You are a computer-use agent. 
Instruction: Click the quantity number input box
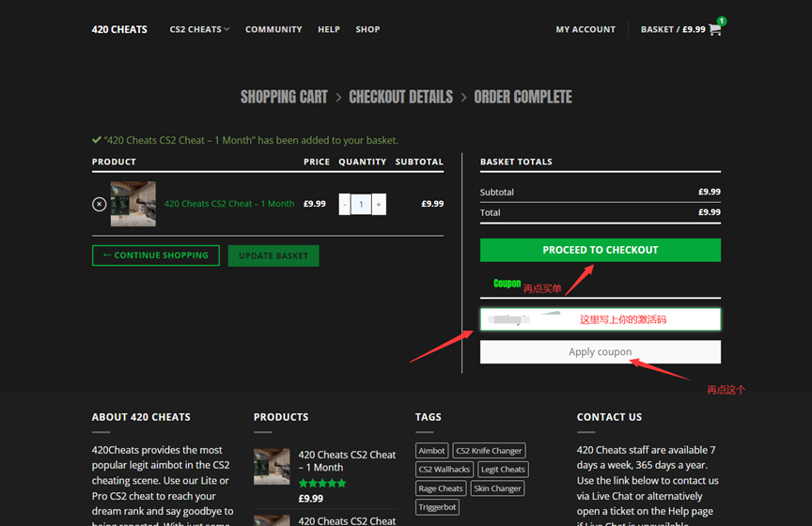coord(361,204)
